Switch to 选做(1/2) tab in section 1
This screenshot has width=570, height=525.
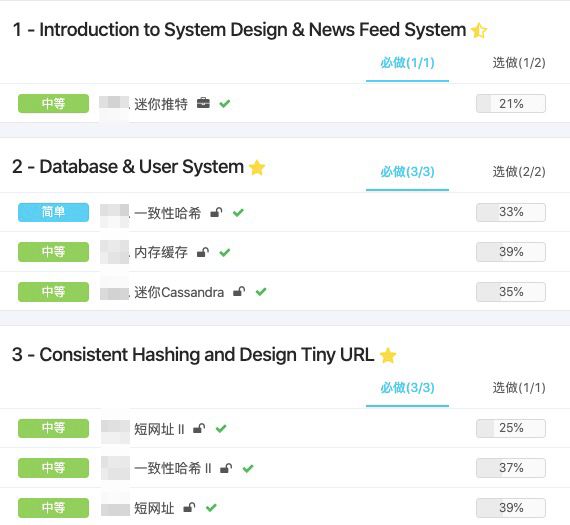click(x=519, y=63)
